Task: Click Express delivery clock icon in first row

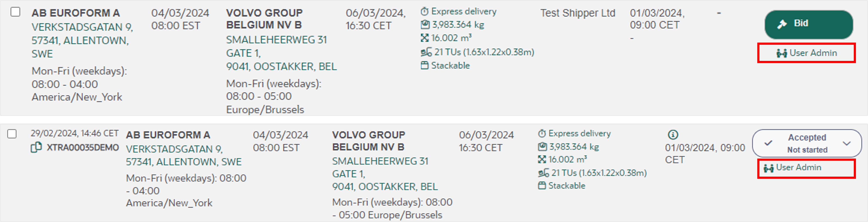Action: 425,11
